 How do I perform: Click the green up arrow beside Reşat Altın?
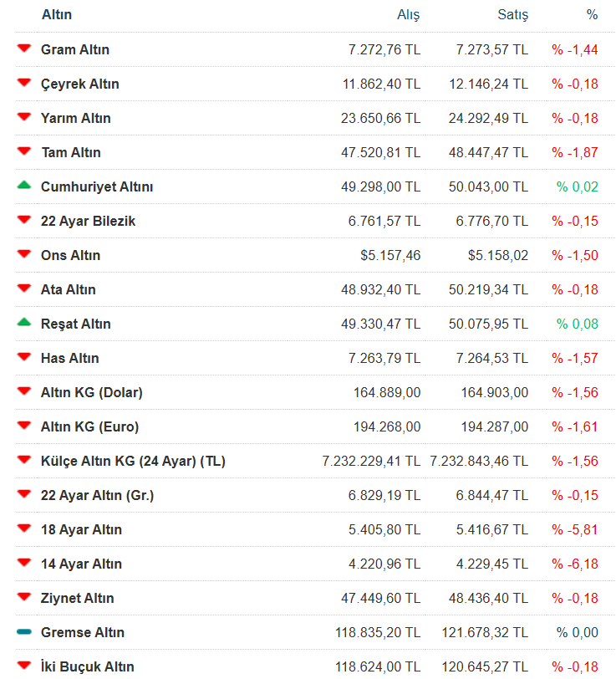point(23,324)
